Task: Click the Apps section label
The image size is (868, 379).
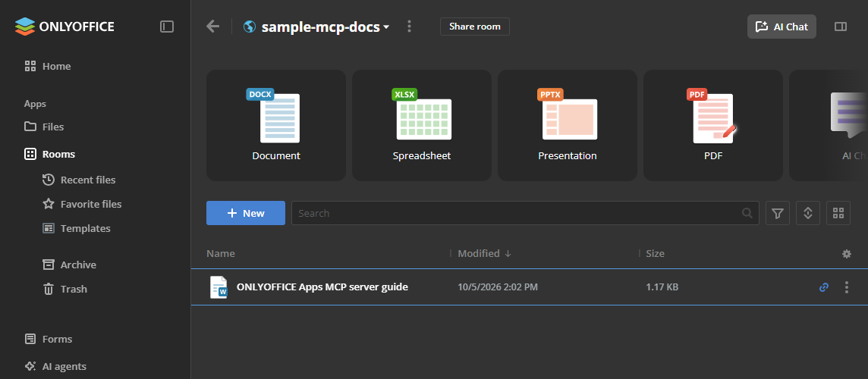Action: pos(35,104)
